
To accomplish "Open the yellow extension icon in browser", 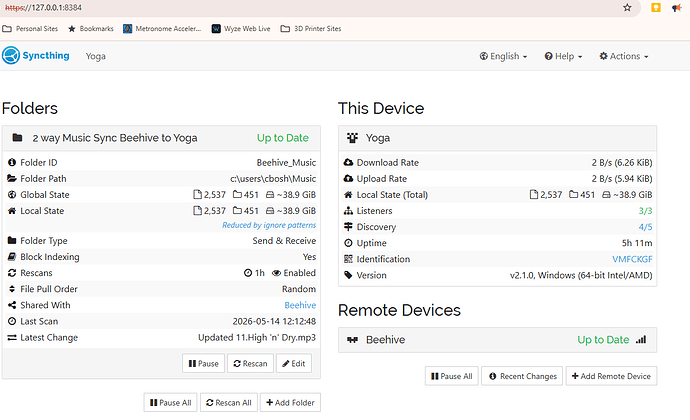I will pyautogui.click(x=656, y=7).
